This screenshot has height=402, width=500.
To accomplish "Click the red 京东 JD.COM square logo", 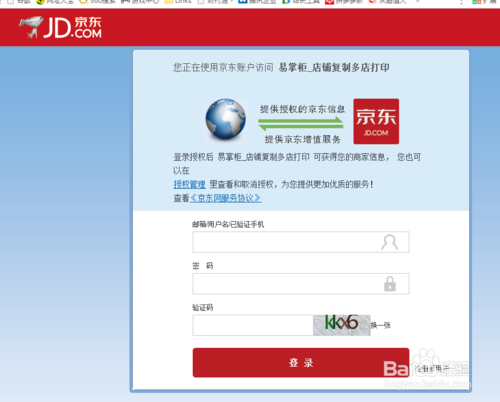I will [376, 121].
